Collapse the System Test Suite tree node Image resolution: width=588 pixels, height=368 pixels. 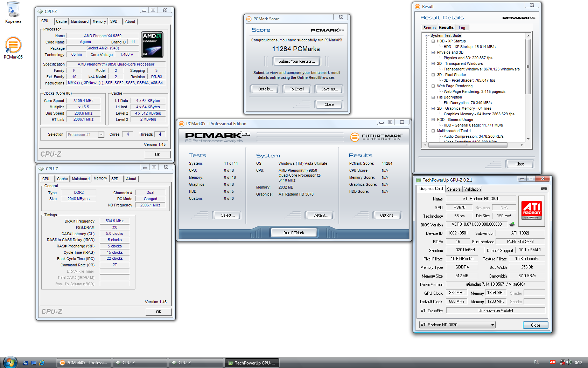[x=426, y=35]
